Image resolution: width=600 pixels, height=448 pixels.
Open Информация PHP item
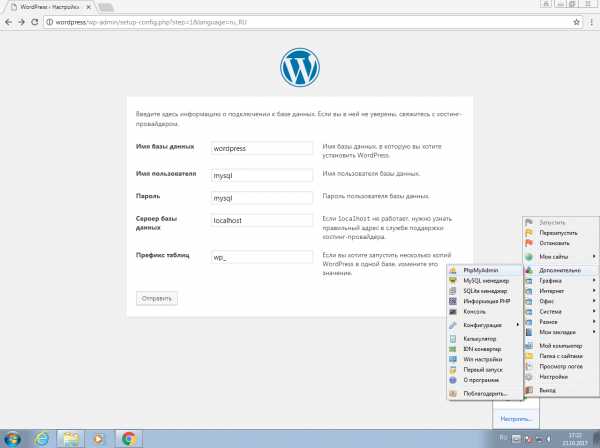point(485,301)
